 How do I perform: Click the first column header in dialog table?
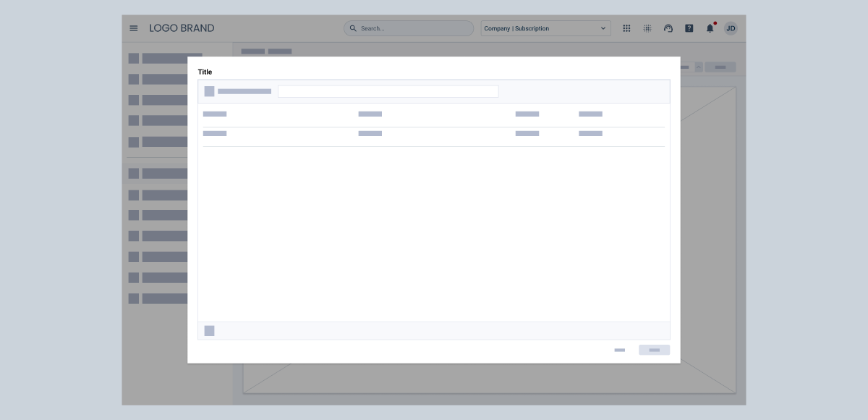coord(215,114)
